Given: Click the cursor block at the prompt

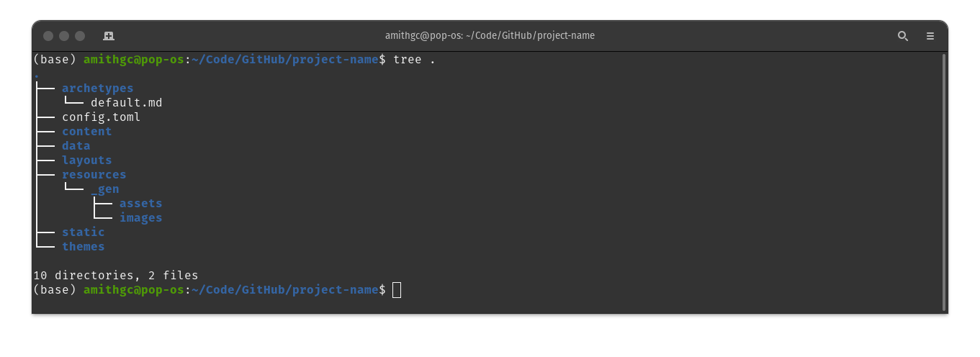Looking at the screenshot, I should (x=397, y=290).
